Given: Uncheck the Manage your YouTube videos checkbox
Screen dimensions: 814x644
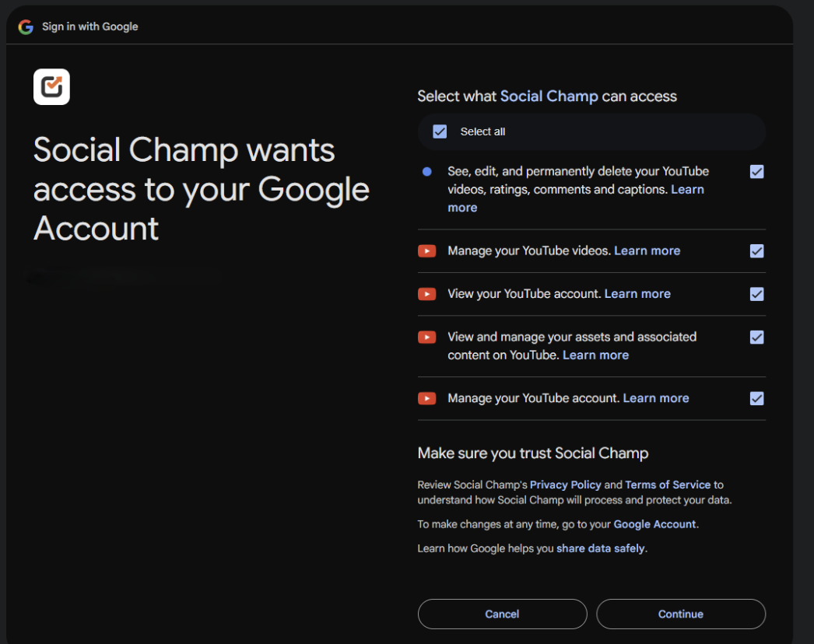Looking at the screenshot, I should click(x=756, y=251).
